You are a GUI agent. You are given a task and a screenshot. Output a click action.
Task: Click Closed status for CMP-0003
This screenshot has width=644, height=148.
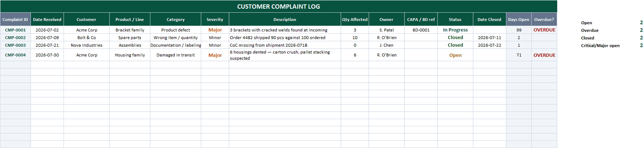click(455, 45)
